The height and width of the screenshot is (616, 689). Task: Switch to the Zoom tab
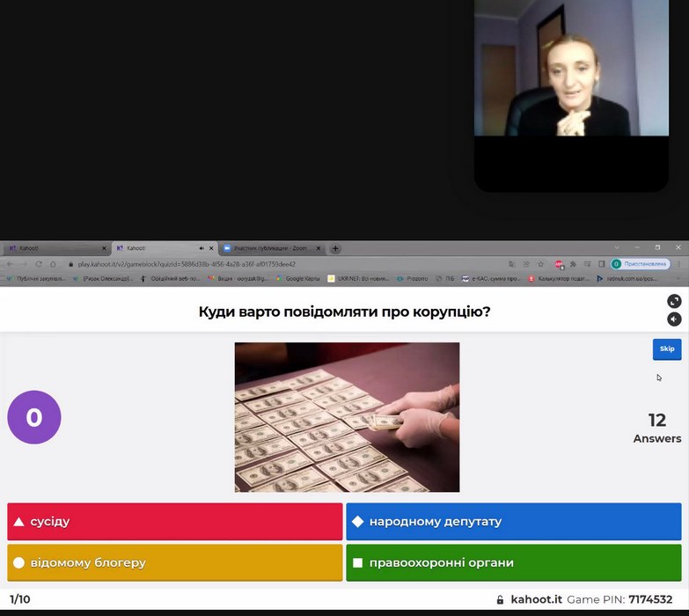point(268,249)
